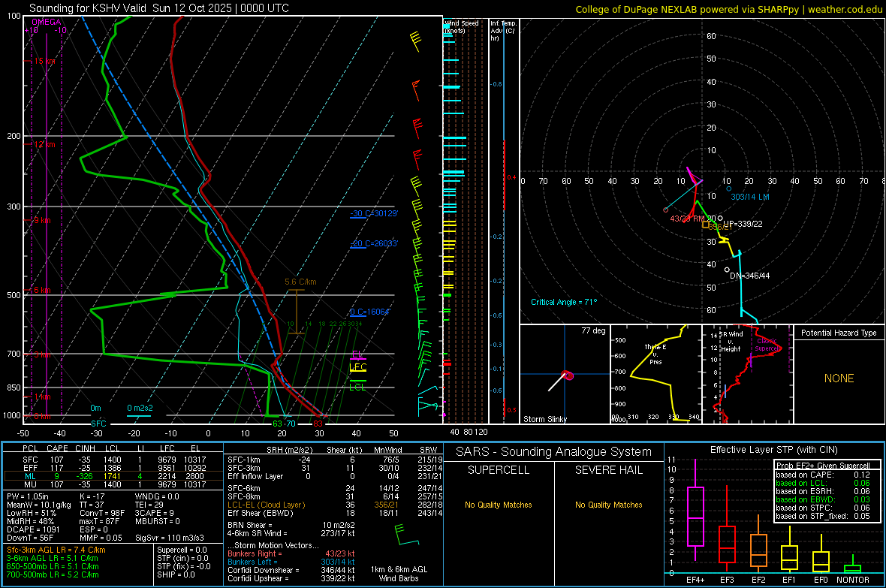
Task: Click 'Prob EF2+ Given Supercell' heading
Action: pyautogui.click(x=823, y=466)
